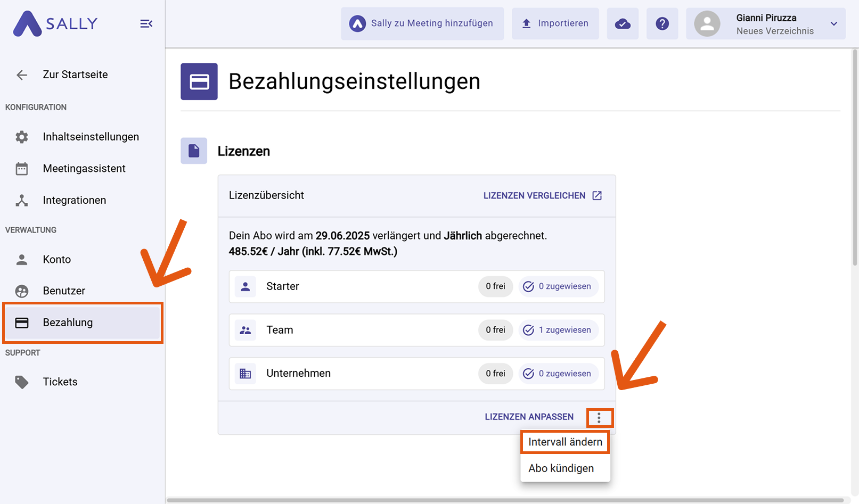This screenshot has height=504, width=859.
Task: Expand the user account dropdown chevron
Action: click(x=834, y=24)
